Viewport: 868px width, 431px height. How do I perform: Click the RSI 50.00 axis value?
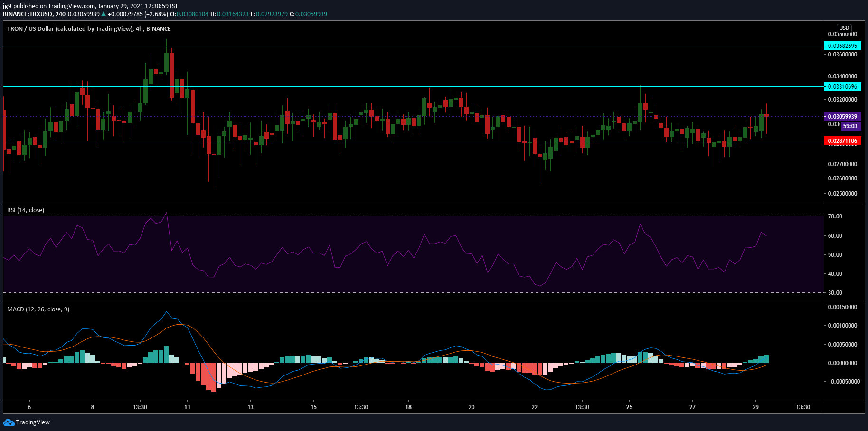click(x=835, y=255)
